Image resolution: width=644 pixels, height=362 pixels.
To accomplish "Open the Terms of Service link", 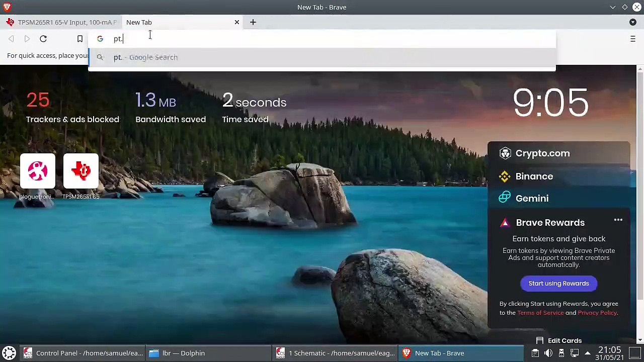I will pos(540,313).
